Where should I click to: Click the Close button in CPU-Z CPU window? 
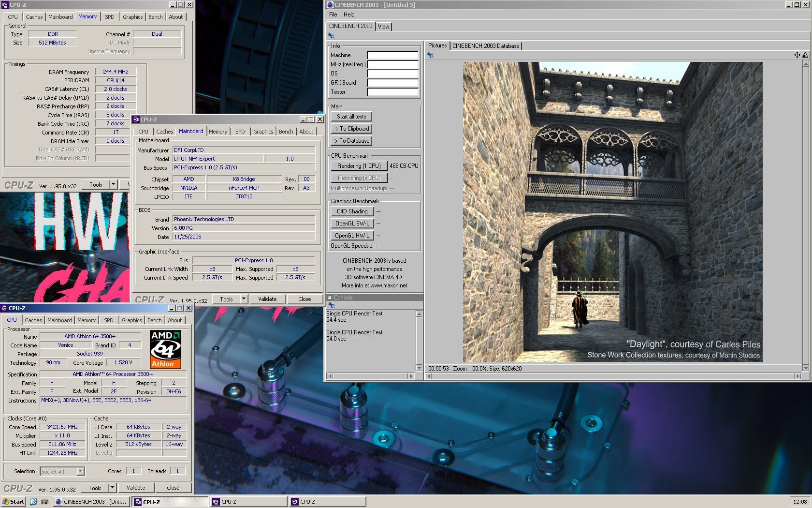click(x=173, y=488)
